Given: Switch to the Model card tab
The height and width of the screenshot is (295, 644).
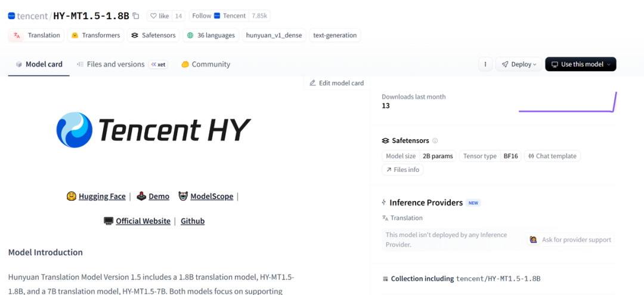Looking at the screenshot, I should 39,64.
